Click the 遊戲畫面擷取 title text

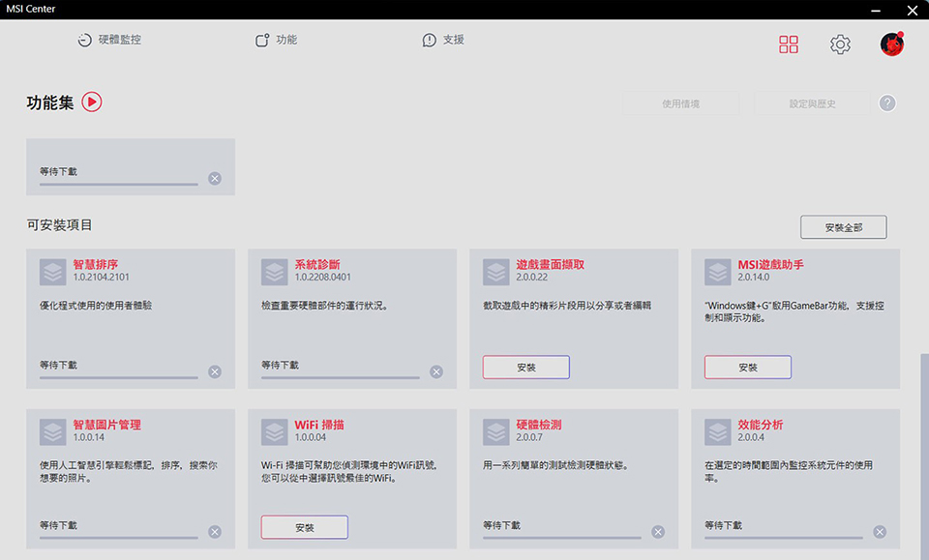[551, 265]
